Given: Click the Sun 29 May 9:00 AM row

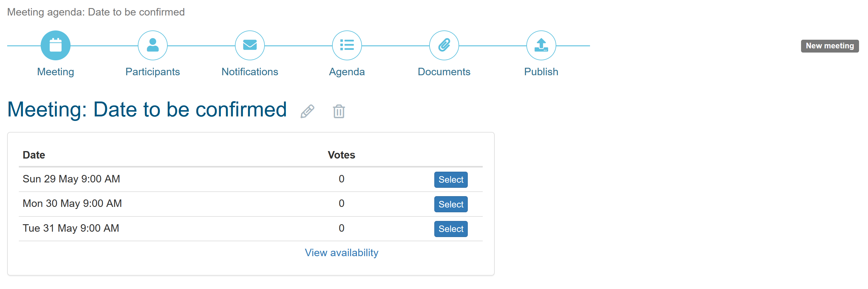Looking at the screenshot, I should point(71,179).
